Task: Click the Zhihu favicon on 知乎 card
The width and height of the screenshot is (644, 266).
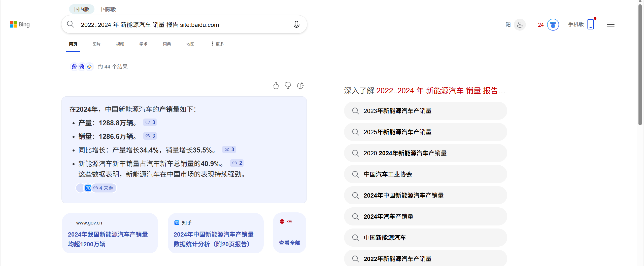Action: [x=177, y=223]
